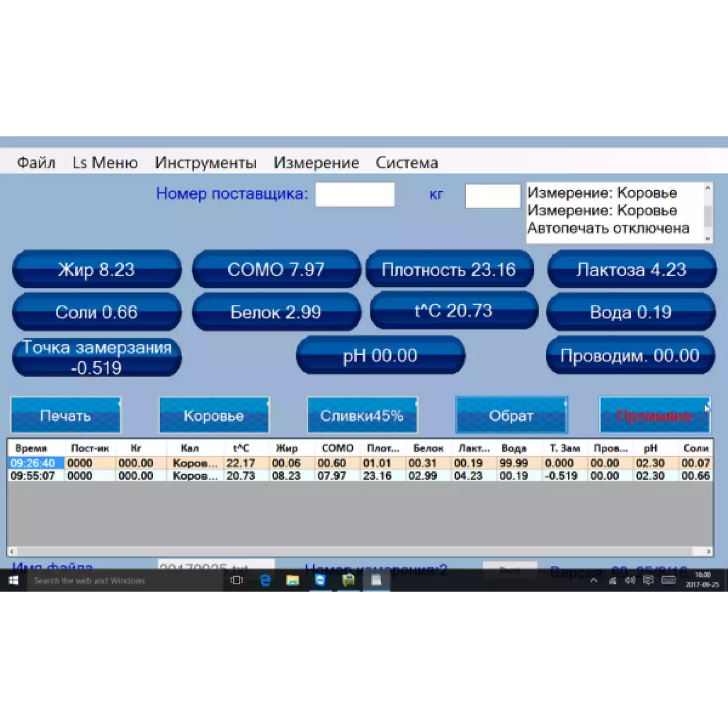Click the network icon in system tray
This screenshot has width=728, height=728.
613,580
